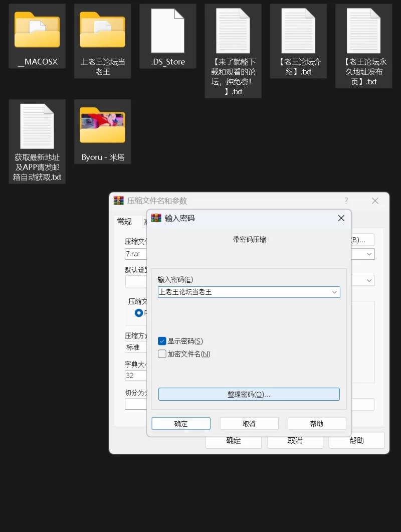Select the 获取最新地址及APP请发邮箱自动获取.txt file icon
The width and height of the screenshot is (401, 532).
point(37,126)
